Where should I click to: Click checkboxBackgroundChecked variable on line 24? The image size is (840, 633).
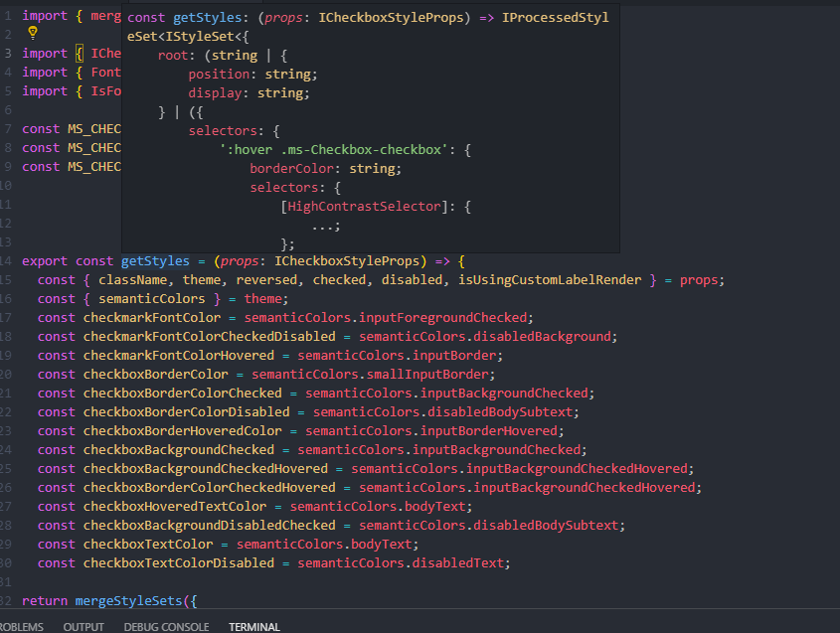(x=178, y=450)
